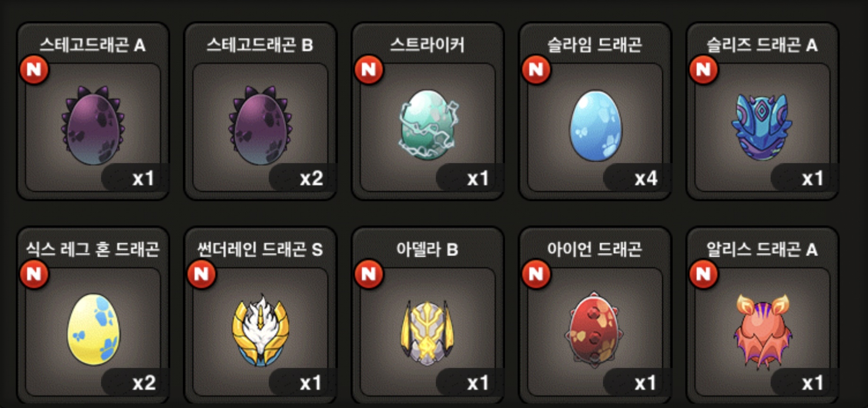Click the x2 count on 스테고드래곤 B
This screenshot has width=868, height=408.
coord(312,178)
